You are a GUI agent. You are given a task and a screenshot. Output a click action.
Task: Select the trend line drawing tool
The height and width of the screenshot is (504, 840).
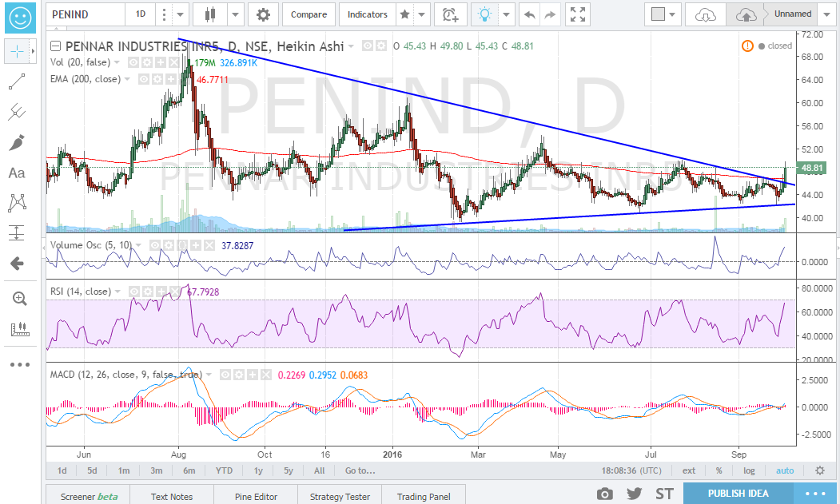(17, 82)
